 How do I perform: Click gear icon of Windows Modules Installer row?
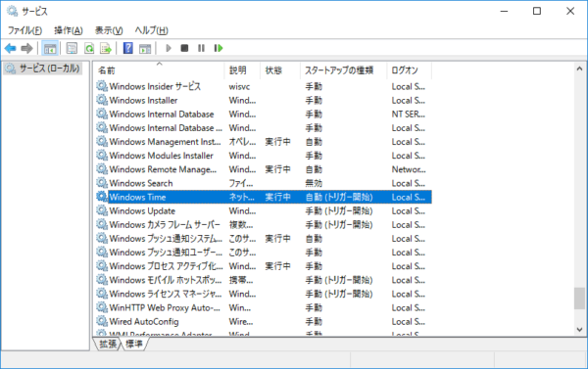point(102,155)
